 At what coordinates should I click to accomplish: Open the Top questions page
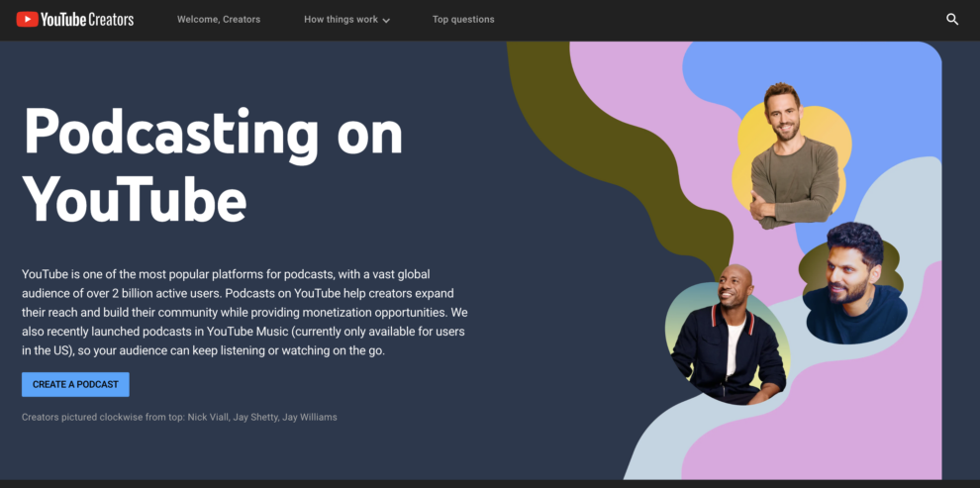coord(463,20)
